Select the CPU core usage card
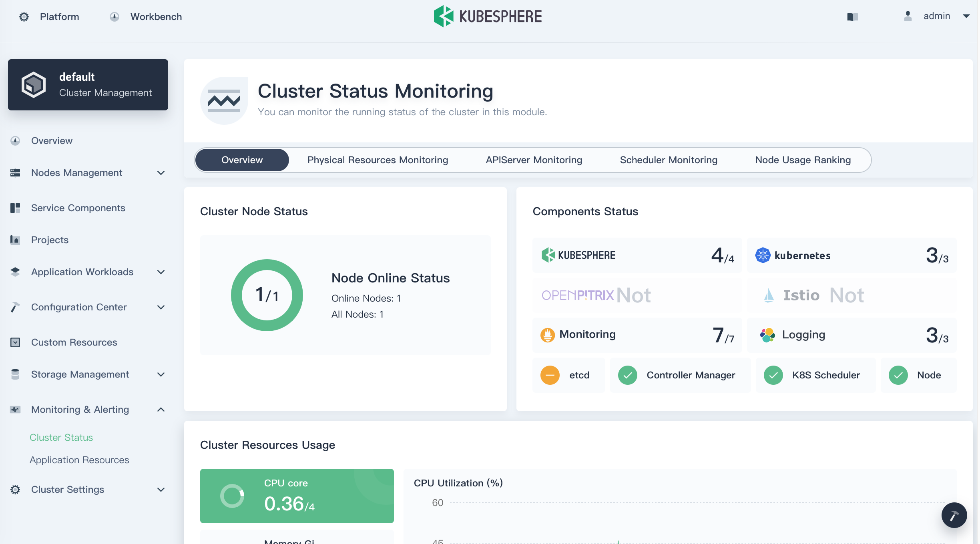The width and height of the screenshot is (980, 544). (297, 496)
